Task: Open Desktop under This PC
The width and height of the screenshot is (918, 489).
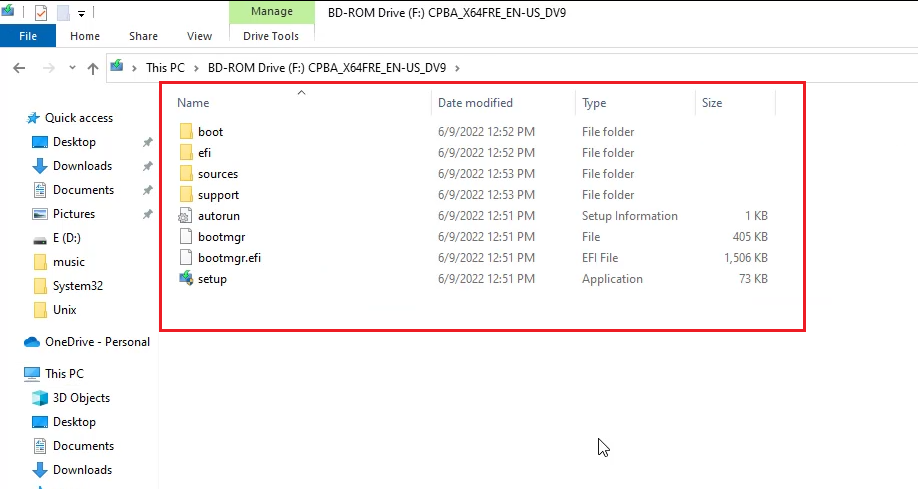Action: (74, 422)
